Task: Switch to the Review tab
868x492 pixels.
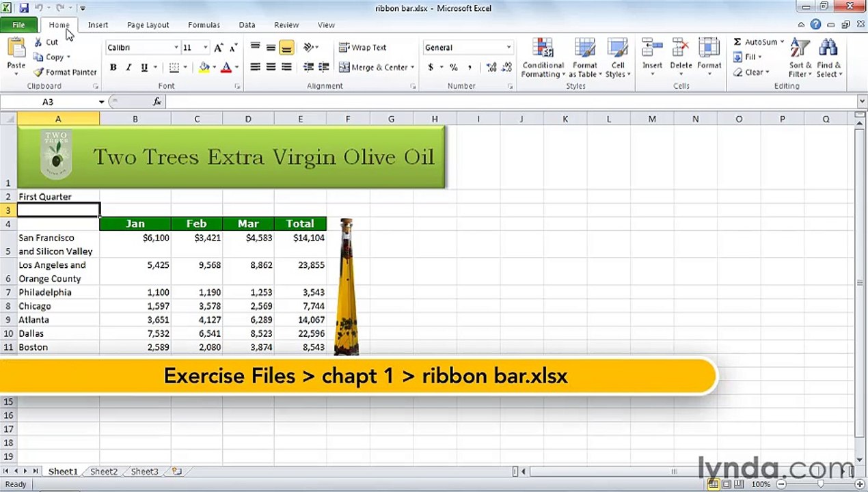Action: [286, 25]
